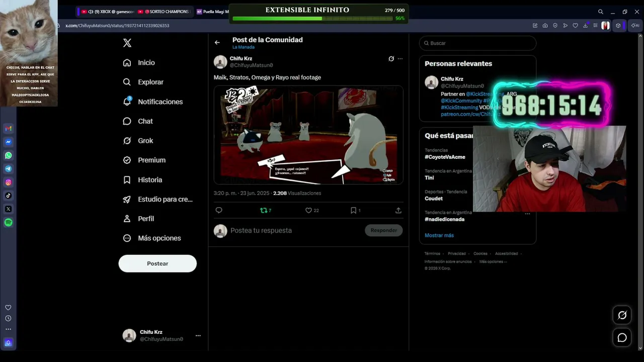This screenshot has width=644, height=362.
Task: Open the post's more options menu
Action: click(400, 59)
